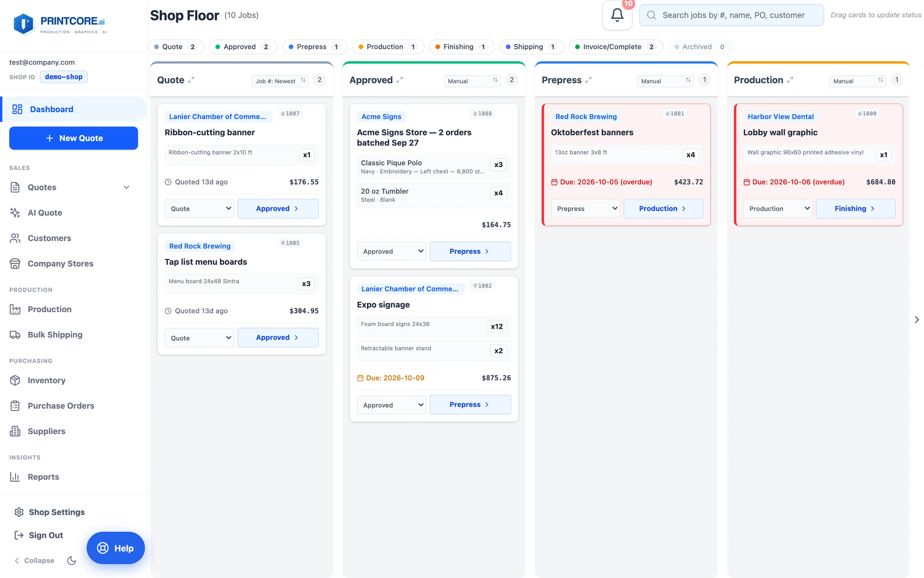The image size is (924, 578).
Task: Filter by Invoice/Complete status chip
Action: click(616, 47)
